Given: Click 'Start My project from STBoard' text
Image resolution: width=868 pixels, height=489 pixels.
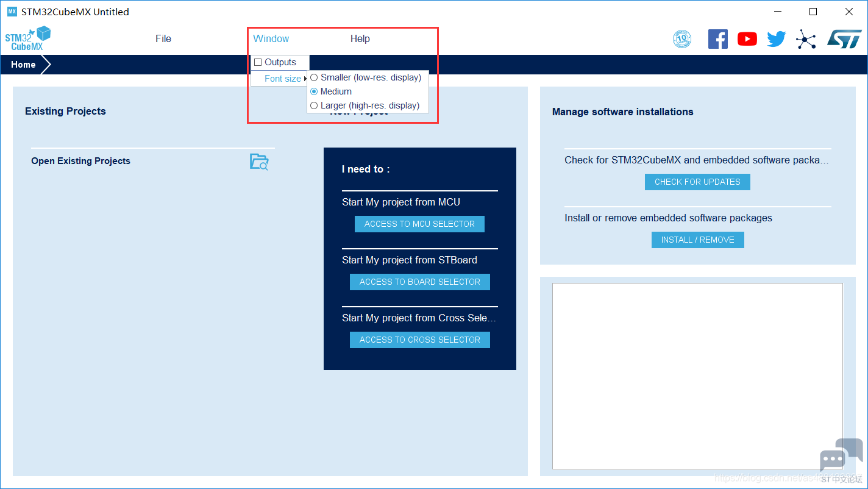Looking at the screenshot, I should click(410, 260).
